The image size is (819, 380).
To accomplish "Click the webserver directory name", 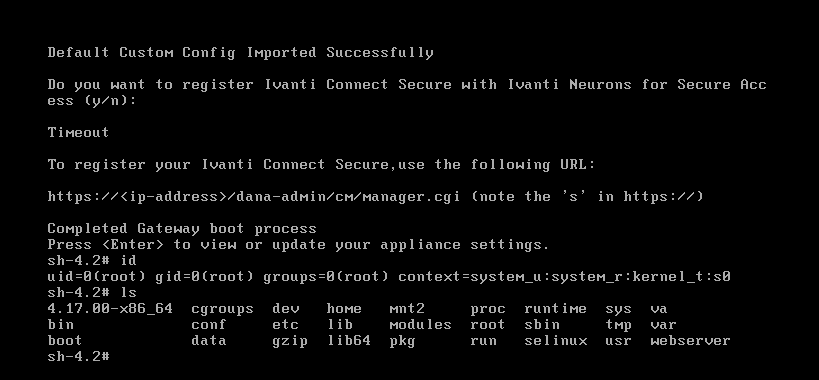I will 690,341.
